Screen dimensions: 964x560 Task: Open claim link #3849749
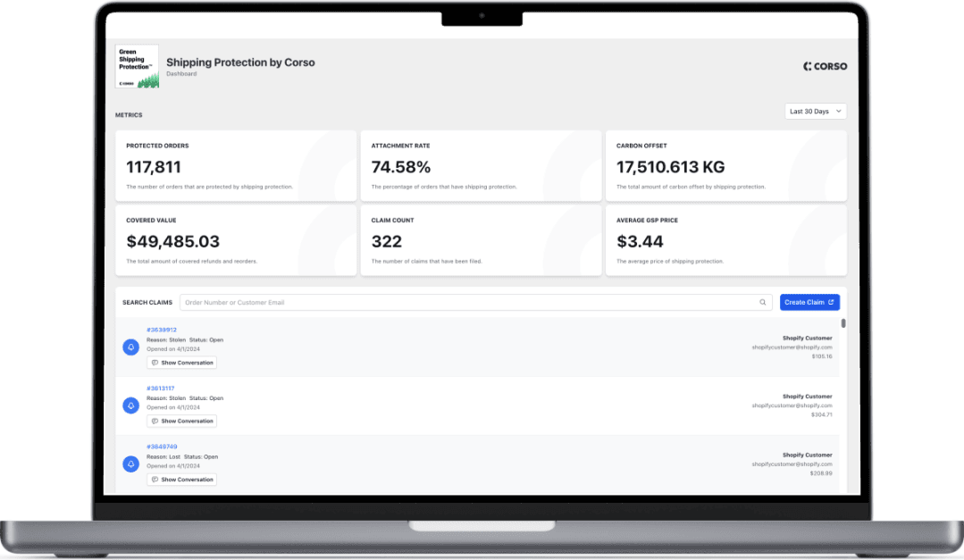(162, 447)
